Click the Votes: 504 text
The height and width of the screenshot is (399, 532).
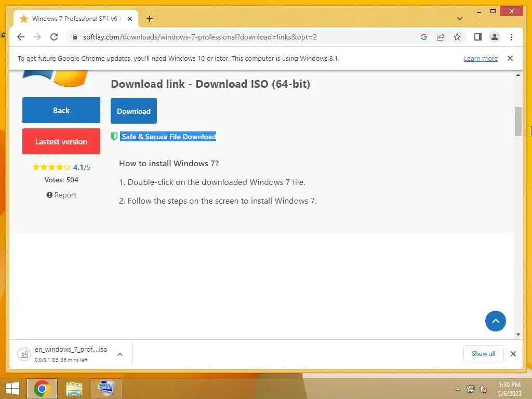coord(61,180)
